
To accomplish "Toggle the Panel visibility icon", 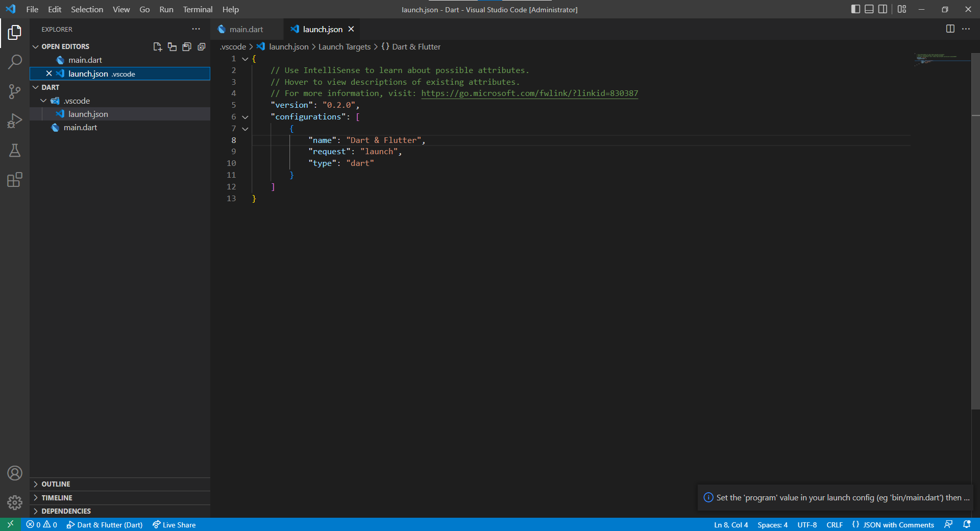I will [869, 9].
